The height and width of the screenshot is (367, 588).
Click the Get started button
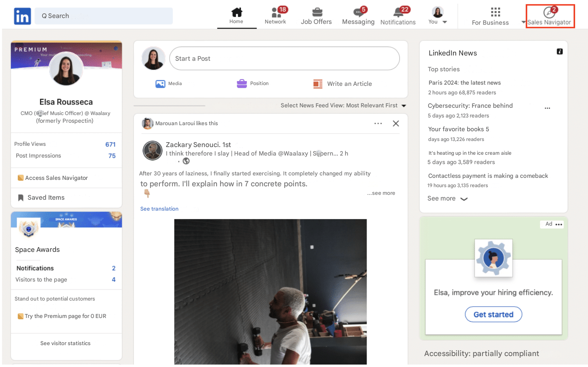click(x=493, y=314)
